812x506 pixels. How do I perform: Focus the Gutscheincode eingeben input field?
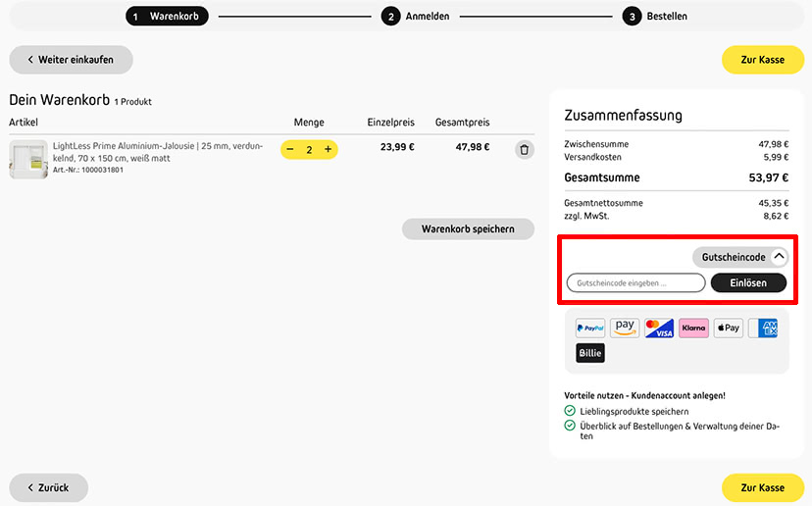[635, 283]
